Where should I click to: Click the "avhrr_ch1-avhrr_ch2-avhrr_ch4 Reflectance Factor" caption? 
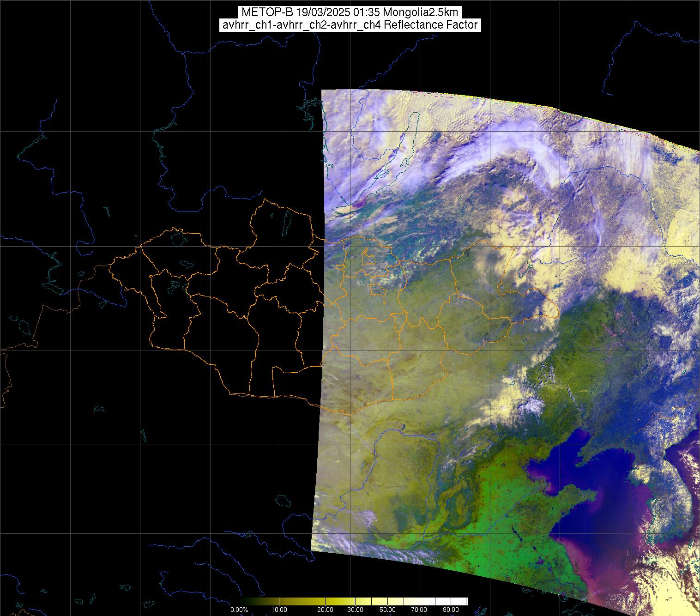pyautogui.click(x=350, y=25)
